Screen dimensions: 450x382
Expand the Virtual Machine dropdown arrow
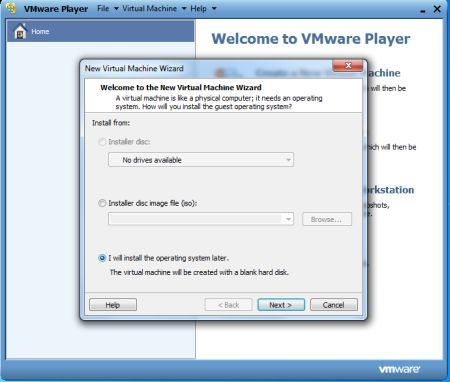coord(184,9)
